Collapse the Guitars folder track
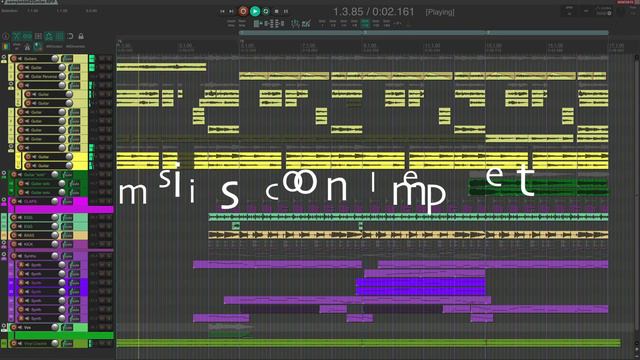 click(x=4, y=58)
